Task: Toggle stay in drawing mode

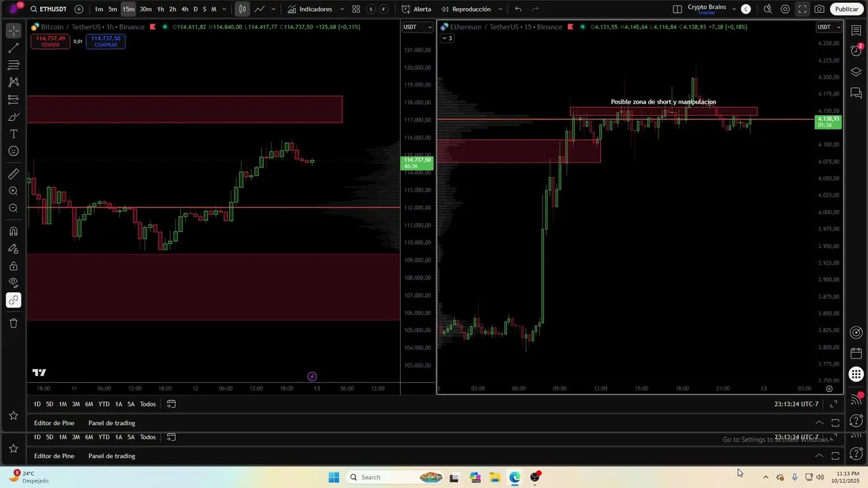Action: coord(14,249)
